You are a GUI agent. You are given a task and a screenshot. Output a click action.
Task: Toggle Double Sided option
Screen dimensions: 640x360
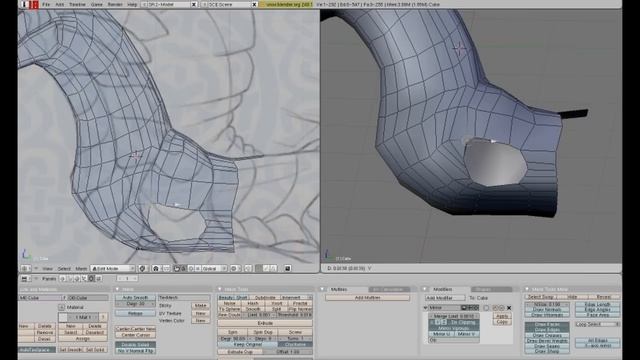click(x=135, y=345)
